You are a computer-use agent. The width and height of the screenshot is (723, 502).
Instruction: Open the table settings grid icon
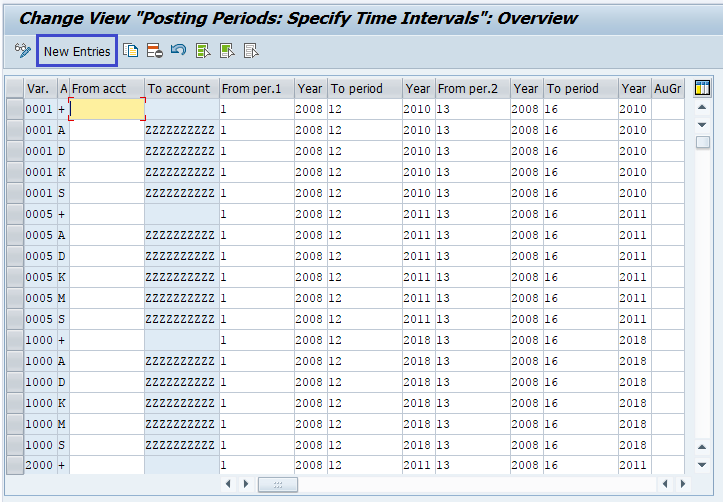point(702,88)
